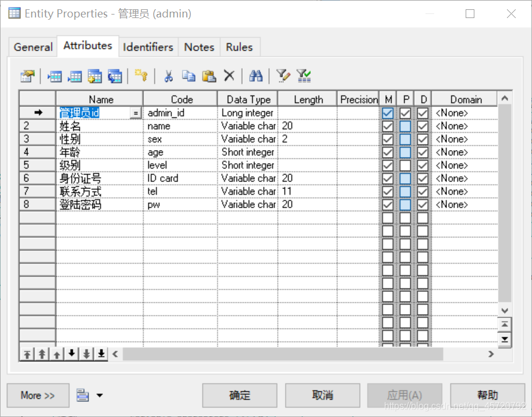Move selected row down one line

[72, 354]
